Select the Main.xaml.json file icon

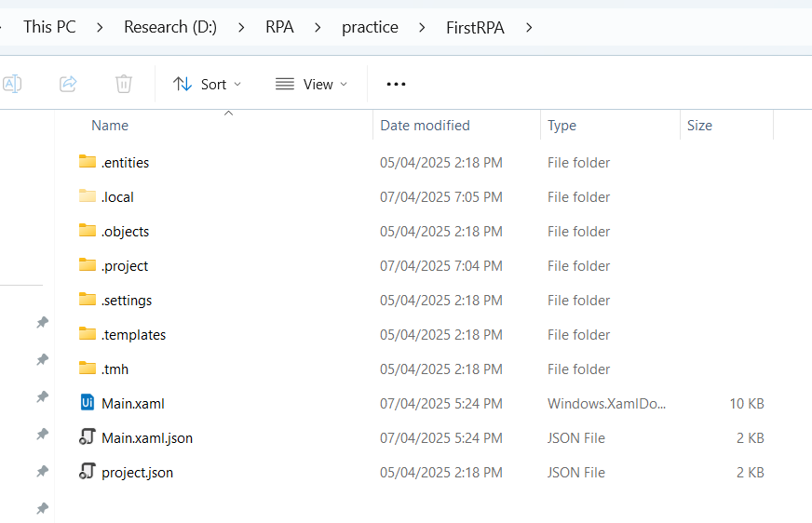(88, 437)
